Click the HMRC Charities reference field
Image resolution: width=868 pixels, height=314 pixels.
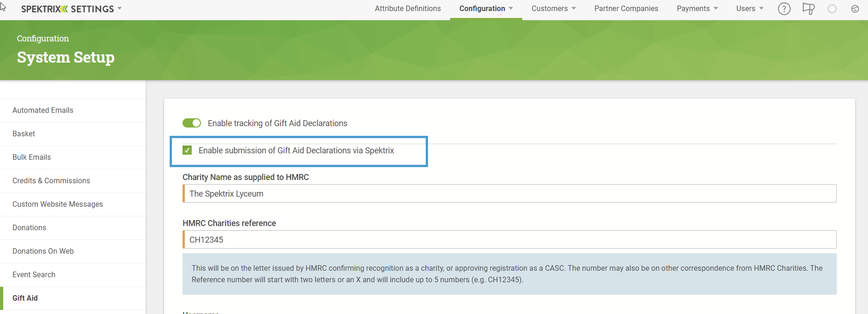pyautogui.click(x=509, y=239)
